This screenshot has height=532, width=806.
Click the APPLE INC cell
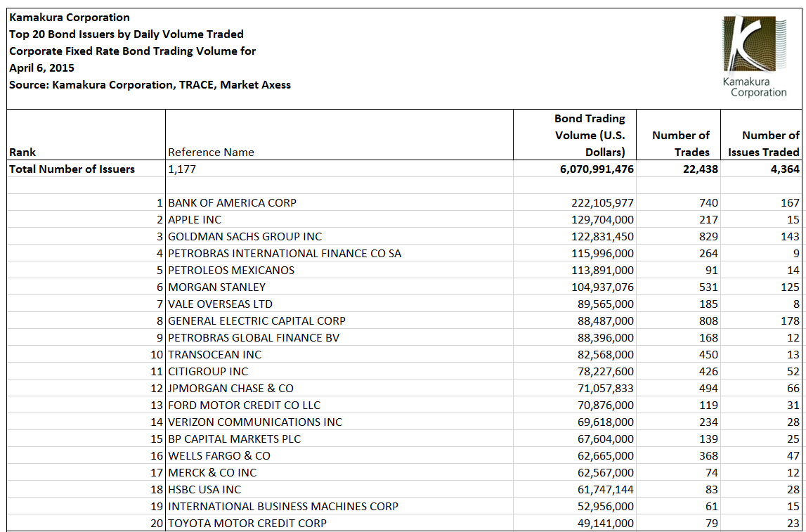[x=339, y=219]
